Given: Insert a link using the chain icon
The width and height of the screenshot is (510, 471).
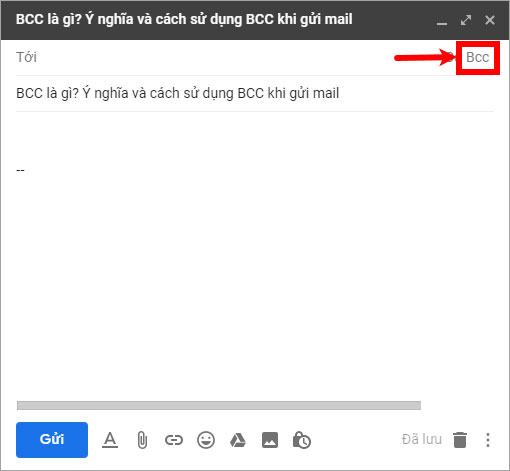Looking at the screenshot, I should (174, 440).
